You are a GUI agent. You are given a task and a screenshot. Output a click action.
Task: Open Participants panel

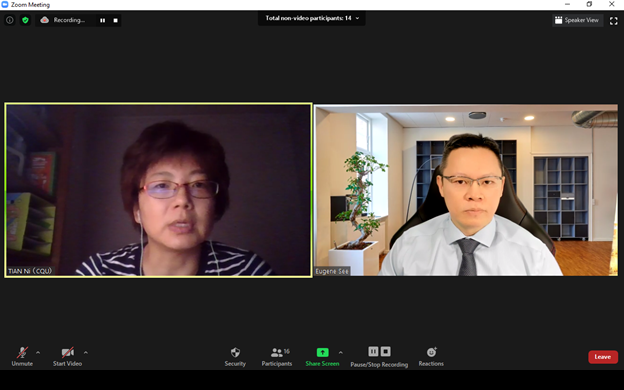pos(277,357)
